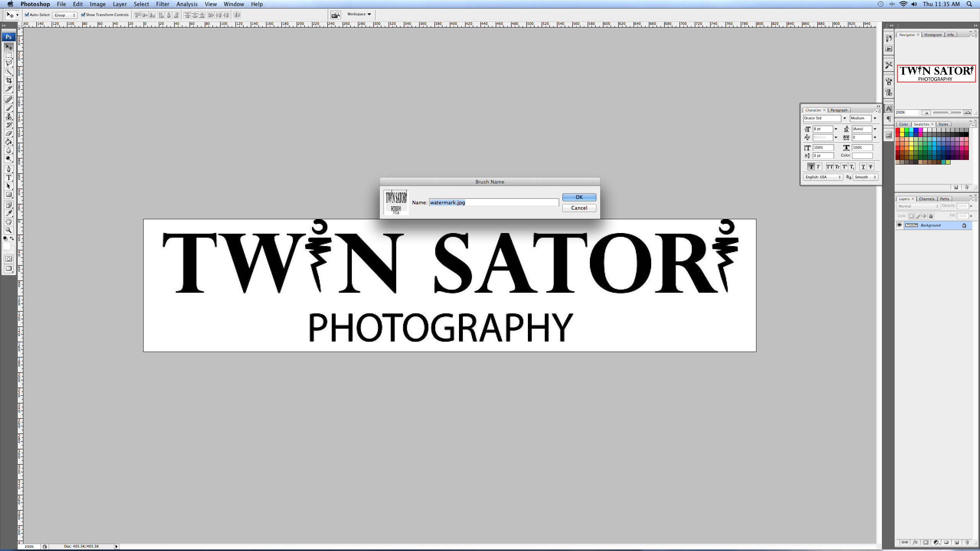Select the Hand tool
Screen dimensions: 980x551
9,222
